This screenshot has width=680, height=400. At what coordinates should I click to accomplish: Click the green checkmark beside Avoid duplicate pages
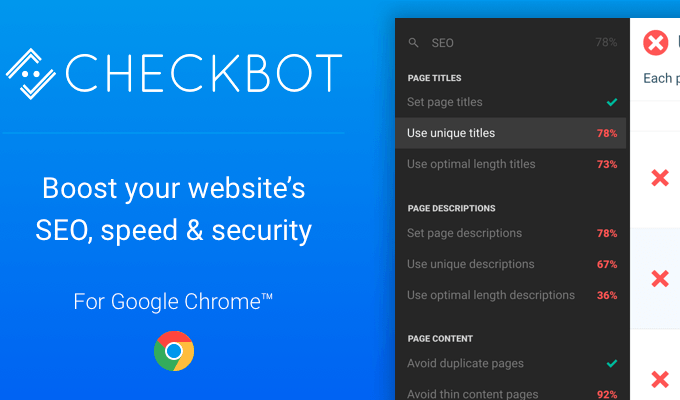pos(611,363)
